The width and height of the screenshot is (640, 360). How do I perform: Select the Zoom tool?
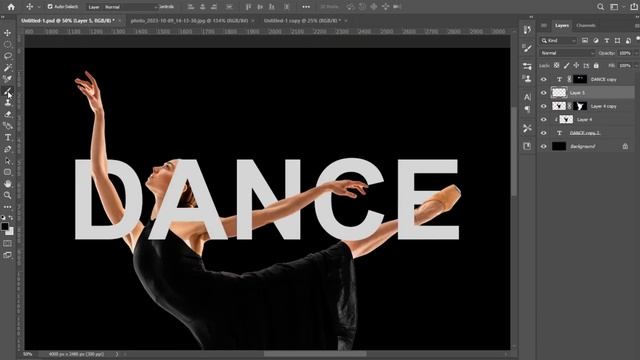pyautogui.click(x=7, y=196)
